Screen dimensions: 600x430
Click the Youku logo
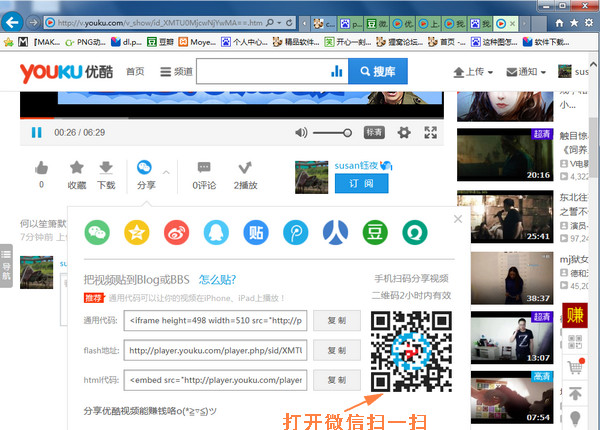point(67,72)
